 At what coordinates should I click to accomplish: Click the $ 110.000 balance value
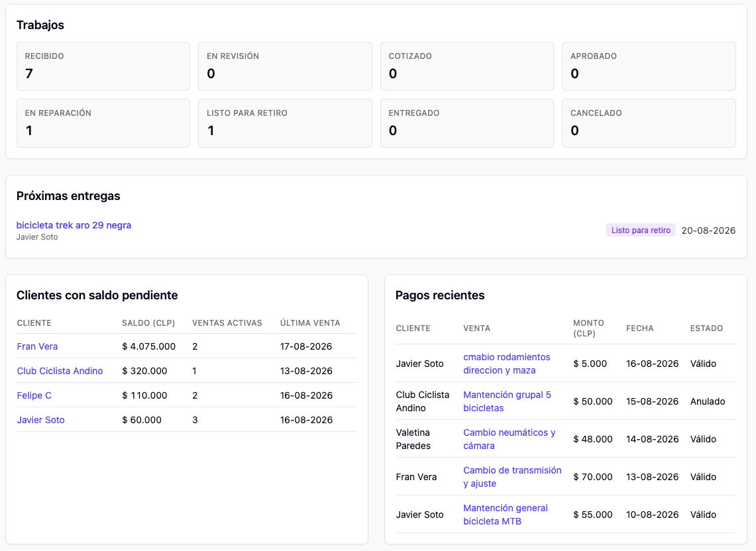144,395
